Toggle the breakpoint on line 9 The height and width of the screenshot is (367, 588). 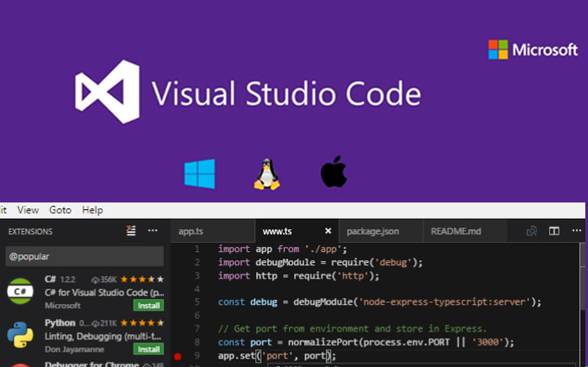pos(178,356)
